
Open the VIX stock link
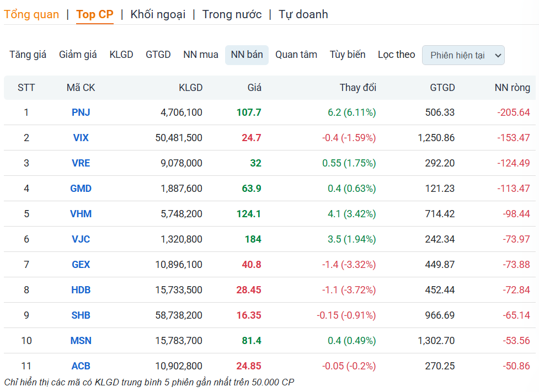click(x=81, y=138)
